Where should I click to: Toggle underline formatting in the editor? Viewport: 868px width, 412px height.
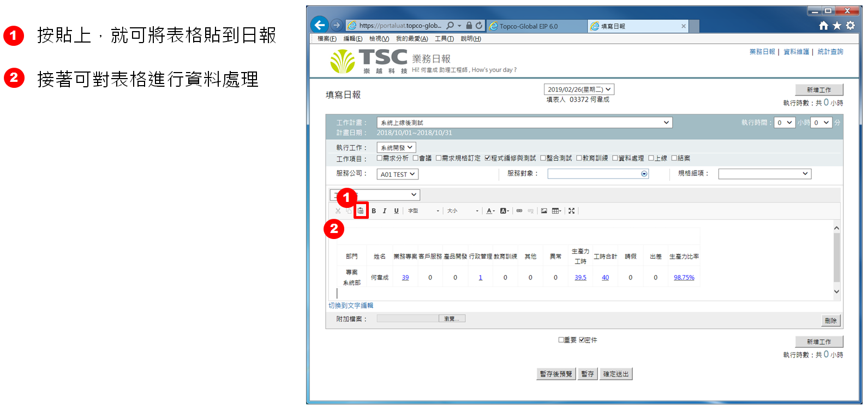pos(396,211)
